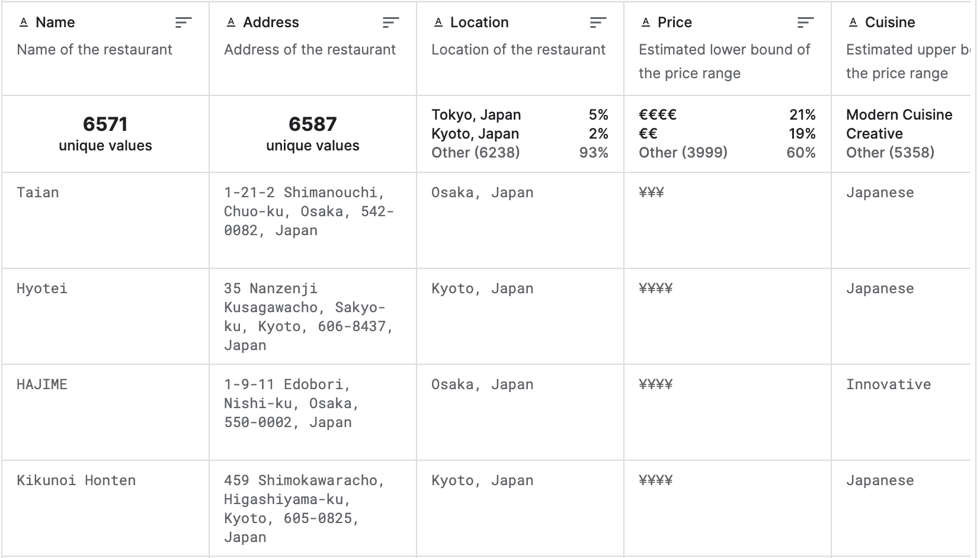The height and width of the screenshot is (558, 980).
Task: Click the text-type icon beside Cuisine
Action: click(853, 23)
